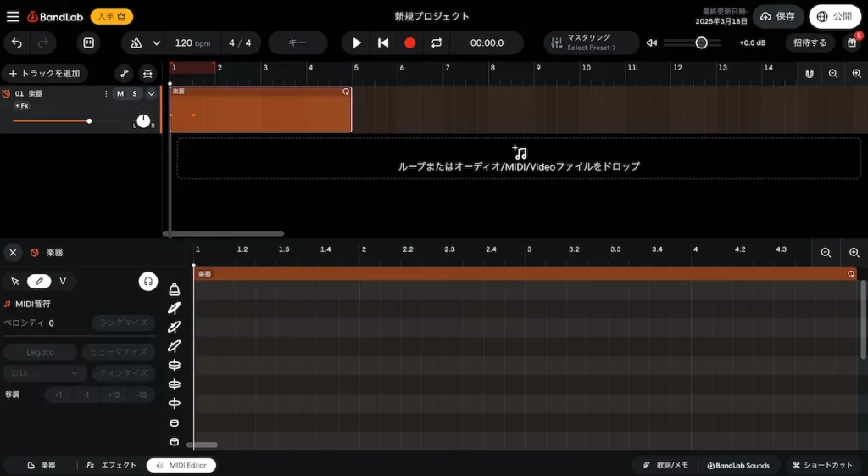Open the Mastering Select Preset menu

pyautogui.click(x=591, y=42)
